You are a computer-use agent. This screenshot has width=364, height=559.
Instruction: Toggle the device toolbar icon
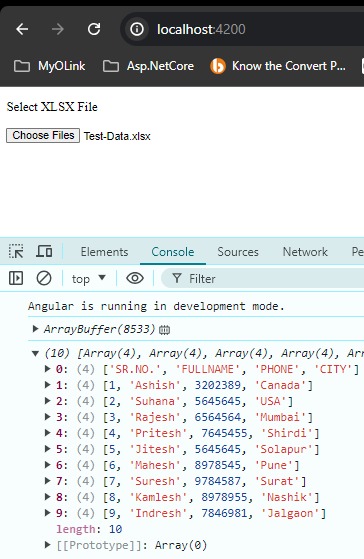pyautogui.click(x=44, y=251)
